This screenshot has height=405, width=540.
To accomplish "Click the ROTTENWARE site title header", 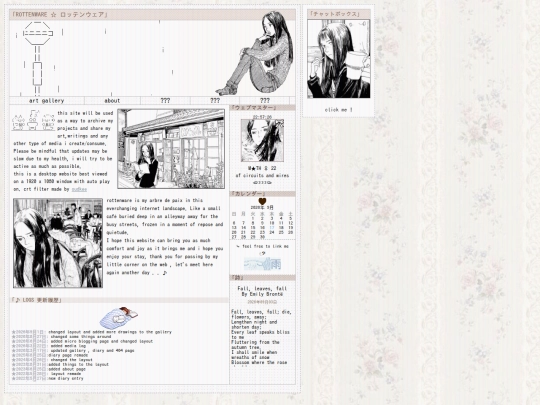I will 60,14.
